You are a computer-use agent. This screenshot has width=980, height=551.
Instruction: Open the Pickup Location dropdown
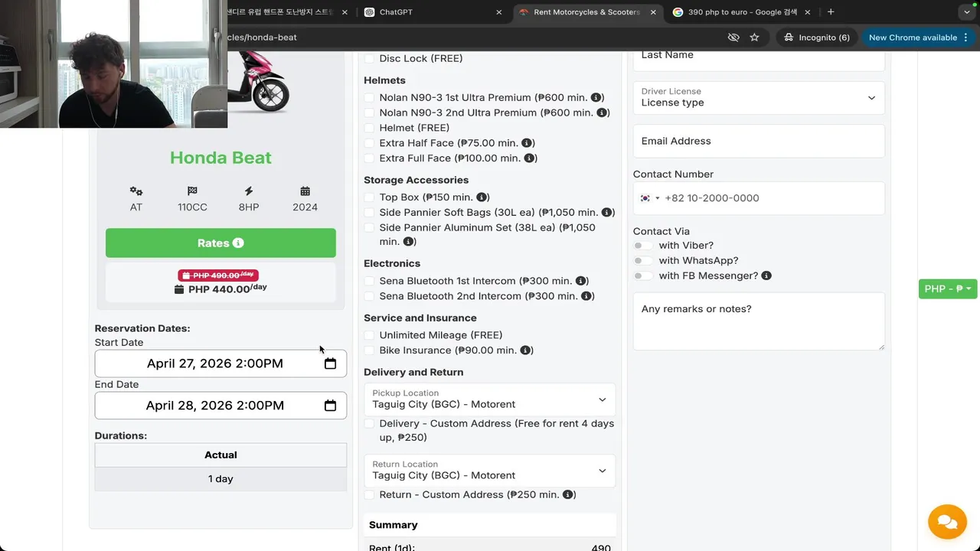tap(489, 399)
